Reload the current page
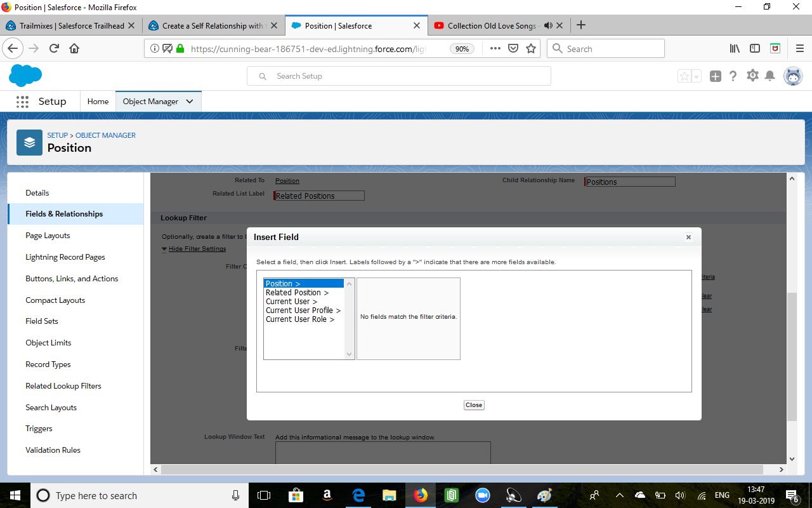The height and width of the screenshot is (508, 812). click(x=54, y=48)
